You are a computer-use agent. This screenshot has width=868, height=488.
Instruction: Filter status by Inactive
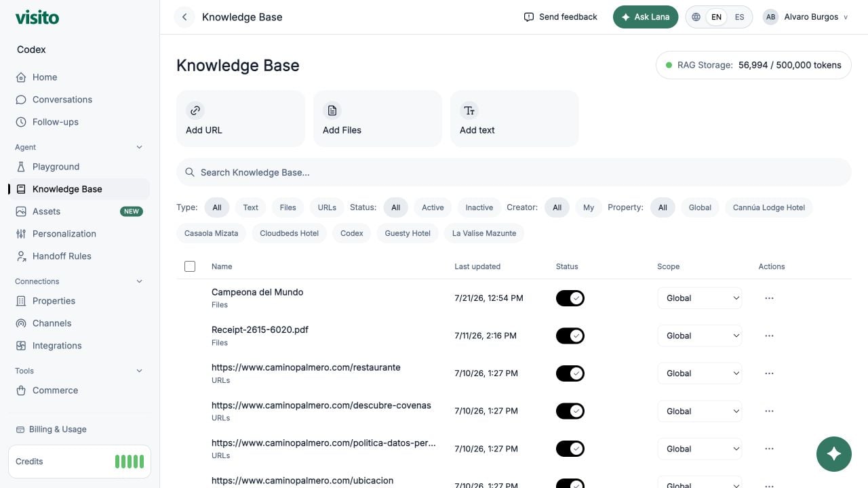tap(479, 207)
